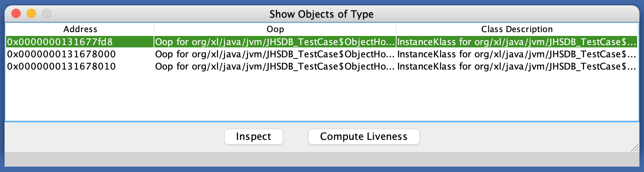Click the Oop cell for address 0x0000000131678010

coord(275,67)
